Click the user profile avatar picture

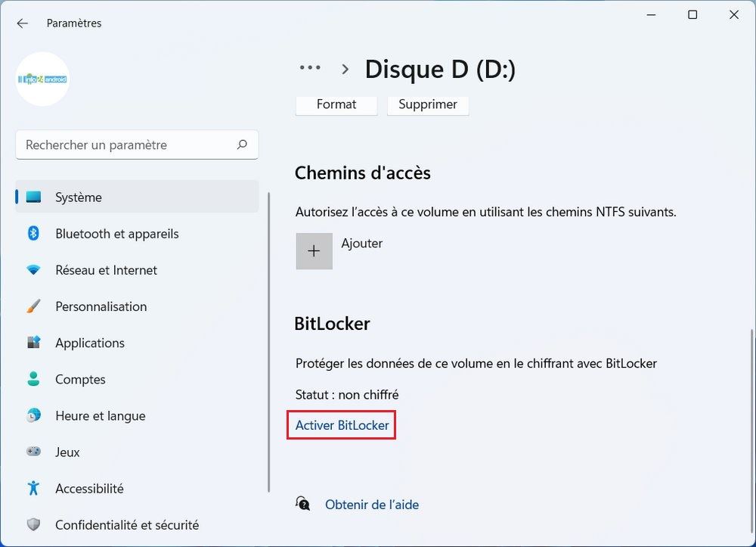point(43,79)
